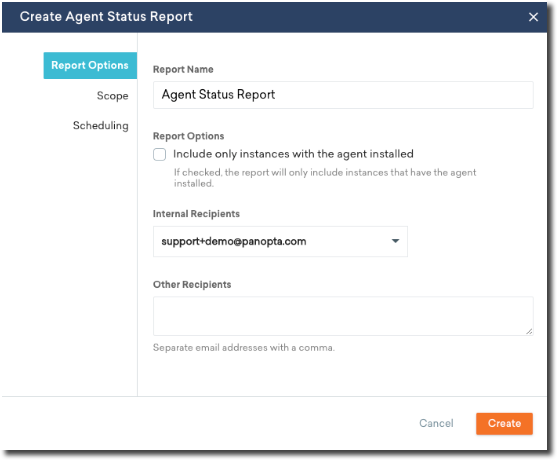The width and height of the screenshot is (557, 460).
Task: Click inside the Other Recipients text area
Action: (343, 316)
